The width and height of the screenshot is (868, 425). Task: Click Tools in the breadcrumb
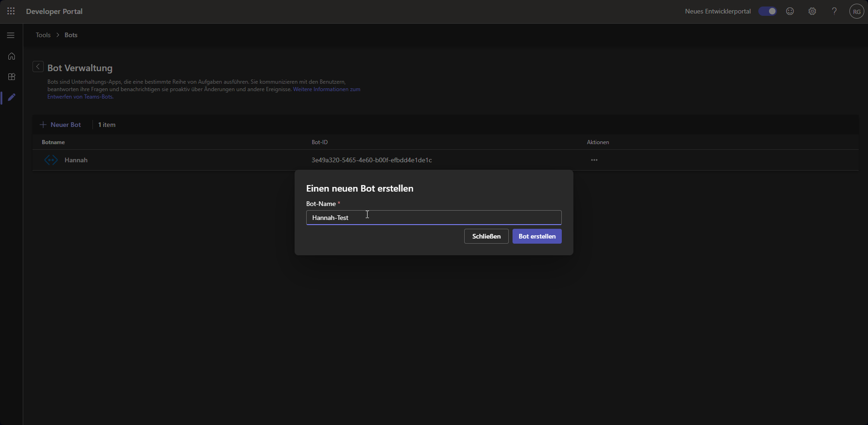point(43,35)
